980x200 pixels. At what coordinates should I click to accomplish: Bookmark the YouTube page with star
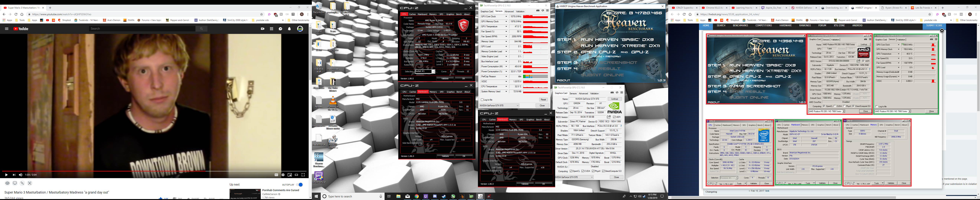(x=261, y=14)
